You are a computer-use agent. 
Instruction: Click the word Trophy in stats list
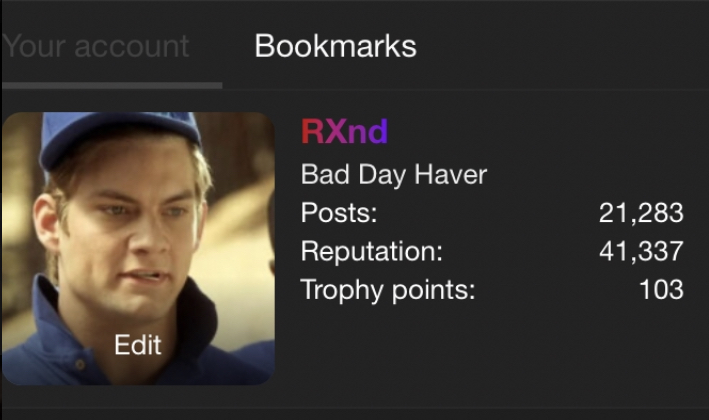click(341, 290)
